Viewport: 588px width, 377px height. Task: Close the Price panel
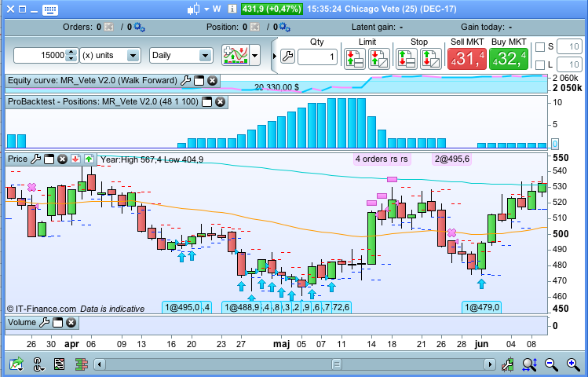[62, 159]
